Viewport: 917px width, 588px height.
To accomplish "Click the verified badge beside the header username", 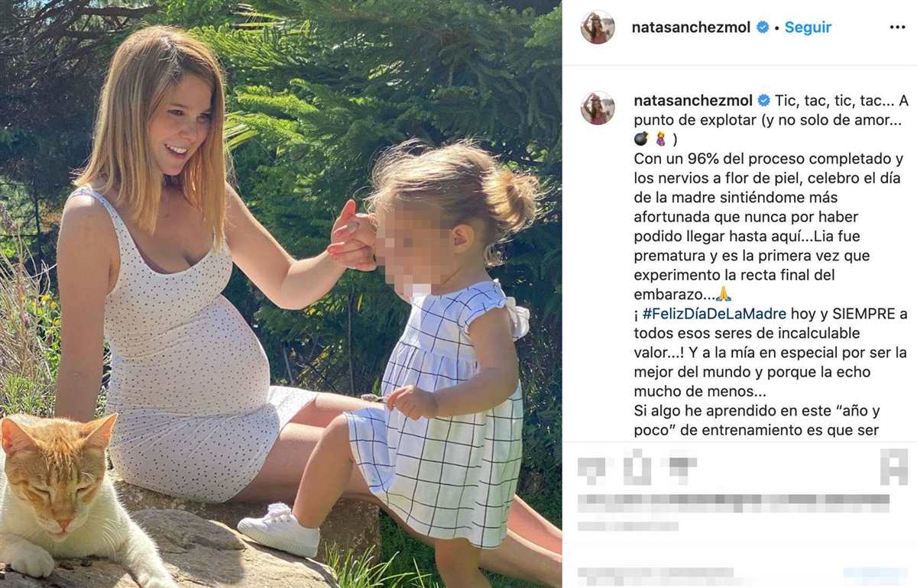I will pyautogui.click(x=763, y=27).
